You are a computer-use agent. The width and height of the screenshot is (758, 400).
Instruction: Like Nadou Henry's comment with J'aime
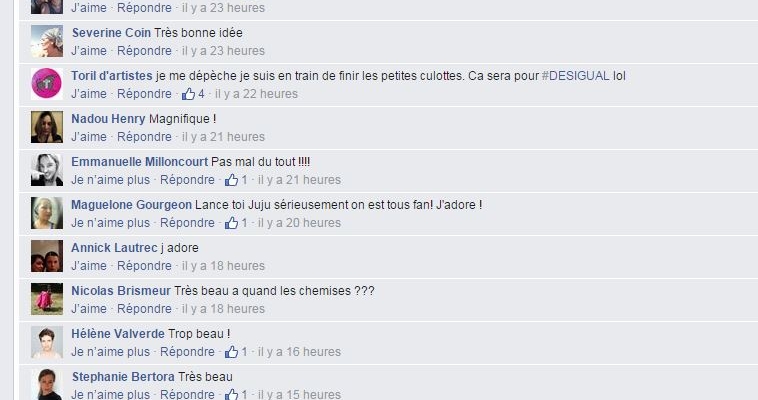coord(88,137)
